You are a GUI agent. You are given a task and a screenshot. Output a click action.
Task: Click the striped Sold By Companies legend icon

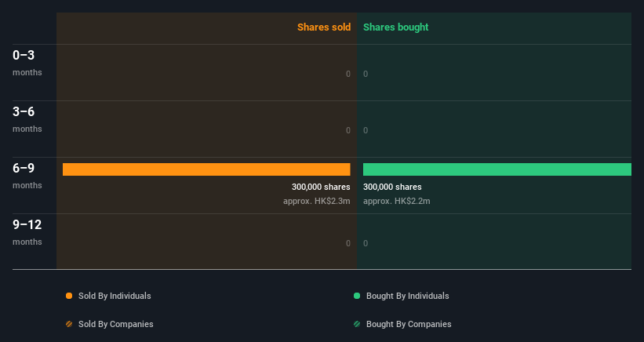69,324
